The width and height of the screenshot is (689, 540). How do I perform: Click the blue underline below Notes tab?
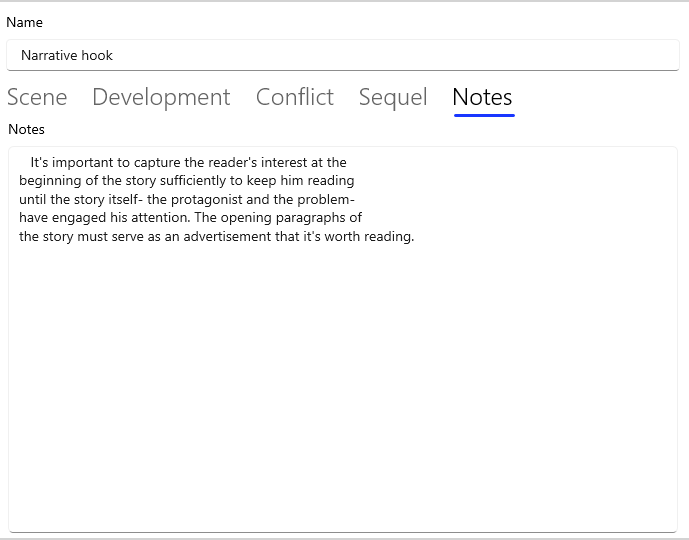coord(484,115)
